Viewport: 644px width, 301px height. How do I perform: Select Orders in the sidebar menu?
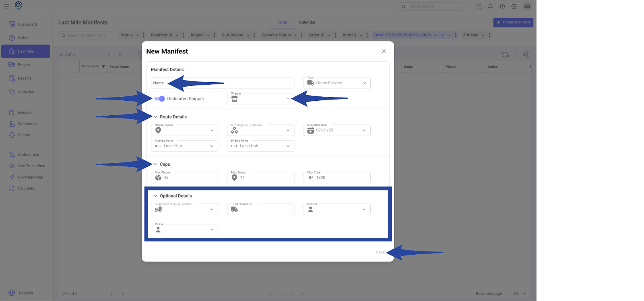coord(23,38)
